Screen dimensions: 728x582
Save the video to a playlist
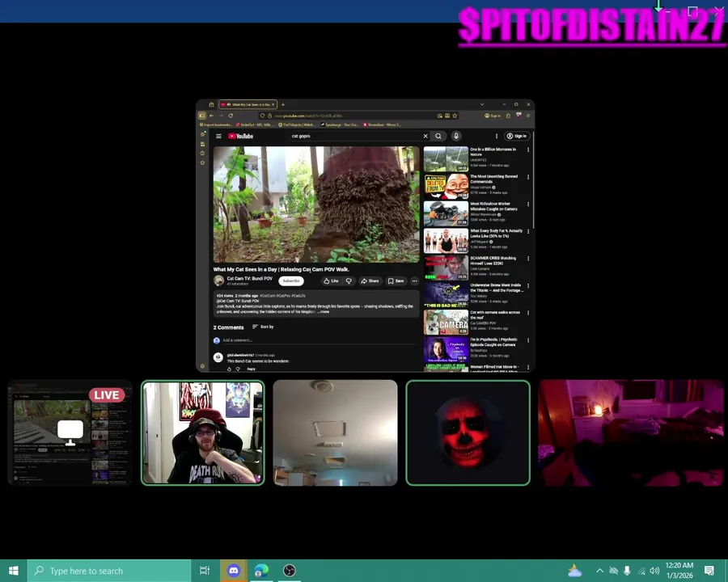[x=396, y=280]
